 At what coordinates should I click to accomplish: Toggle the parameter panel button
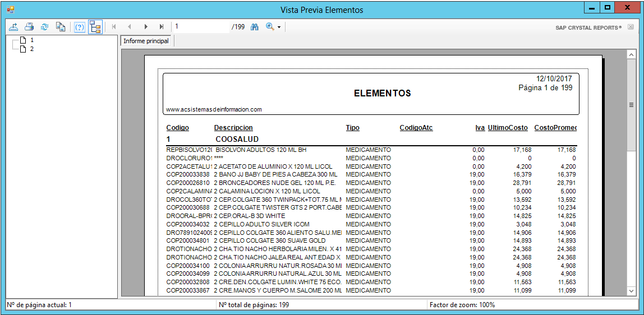[80, 27]
